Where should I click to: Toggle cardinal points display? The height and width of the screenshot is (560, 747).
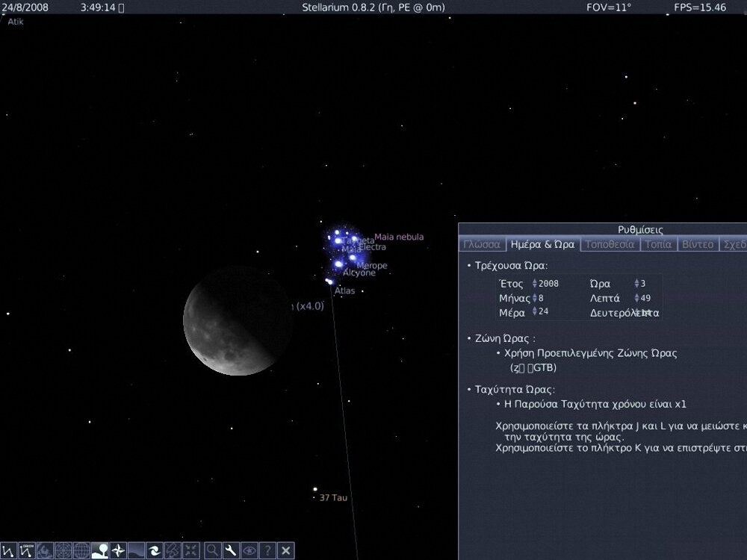[120, 550]
